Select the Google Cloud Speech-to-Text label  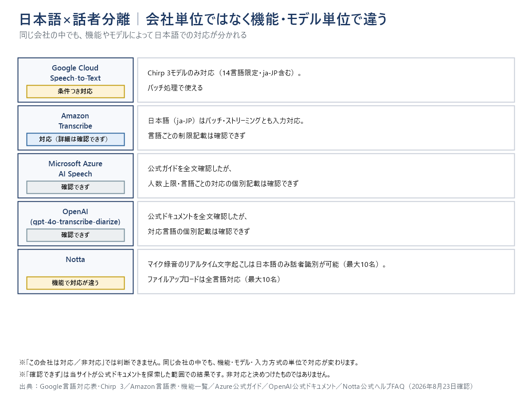pos(75,73)
